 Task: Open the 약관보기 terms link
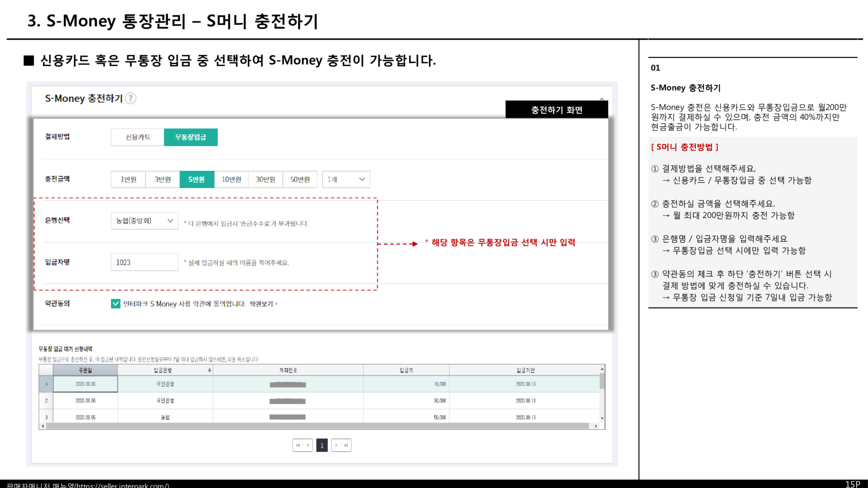263,304
